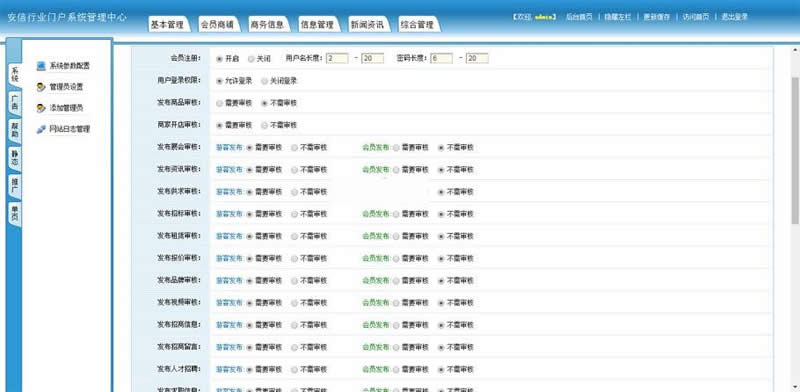800x392 pixels.
Task: Set 会员发布 需要审核 in 发布资讯审核 row
Action: tap(396, 169)
